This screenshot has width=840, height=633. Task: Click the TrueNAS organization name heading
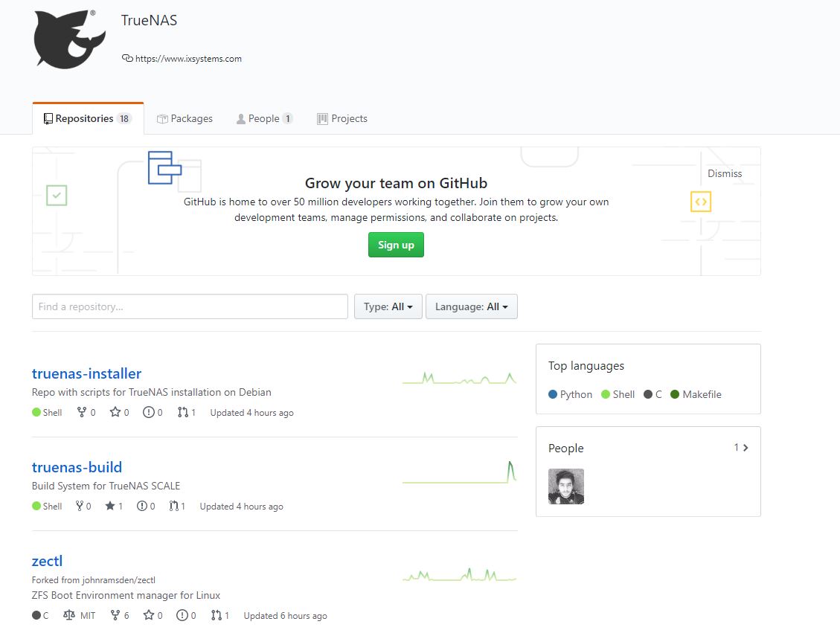click(x=149, y=20)
